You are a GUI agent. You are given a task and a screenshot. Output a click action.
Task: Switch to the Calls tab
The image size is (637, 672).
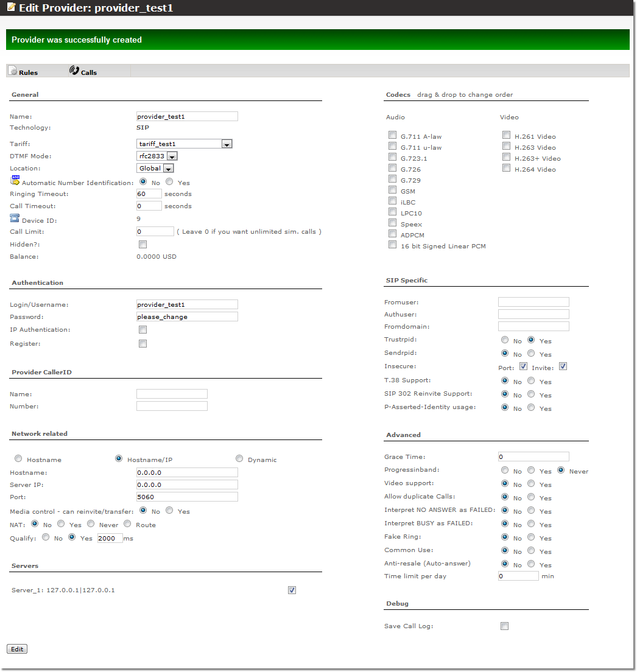pos(89,72)
